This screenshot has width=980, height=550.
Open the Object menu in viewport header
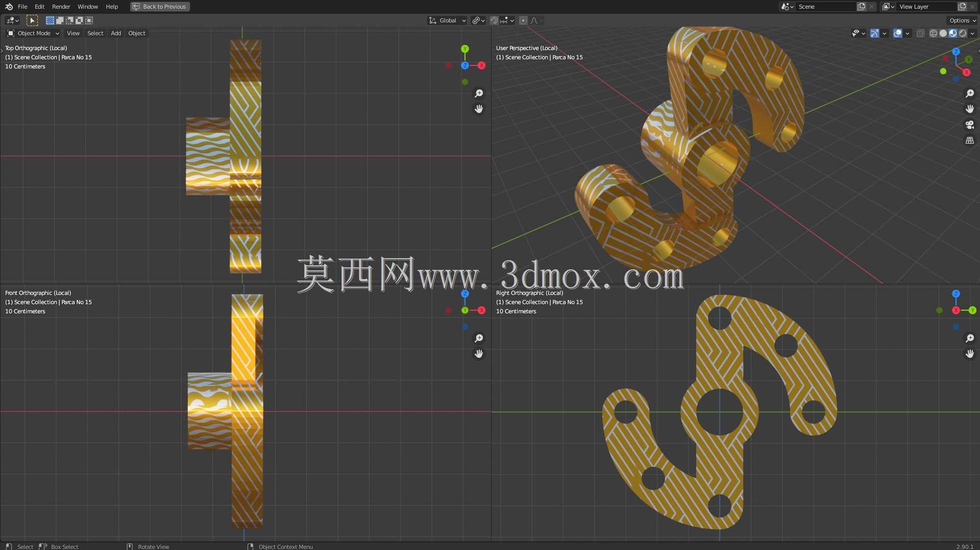tap(137, 33)
